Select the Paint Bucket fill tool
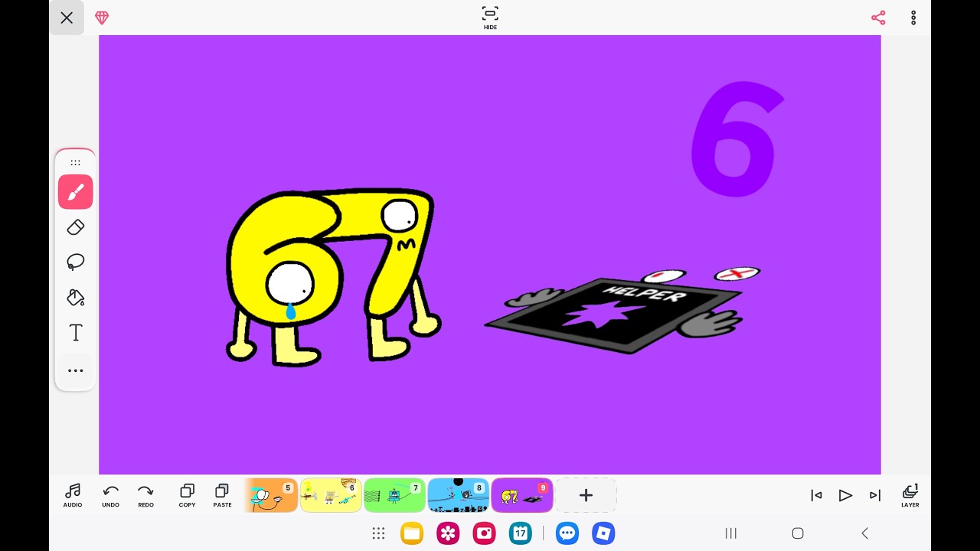The width and height of the screenshot is (980, 551). pyautogui.click(x=76, y=298)
